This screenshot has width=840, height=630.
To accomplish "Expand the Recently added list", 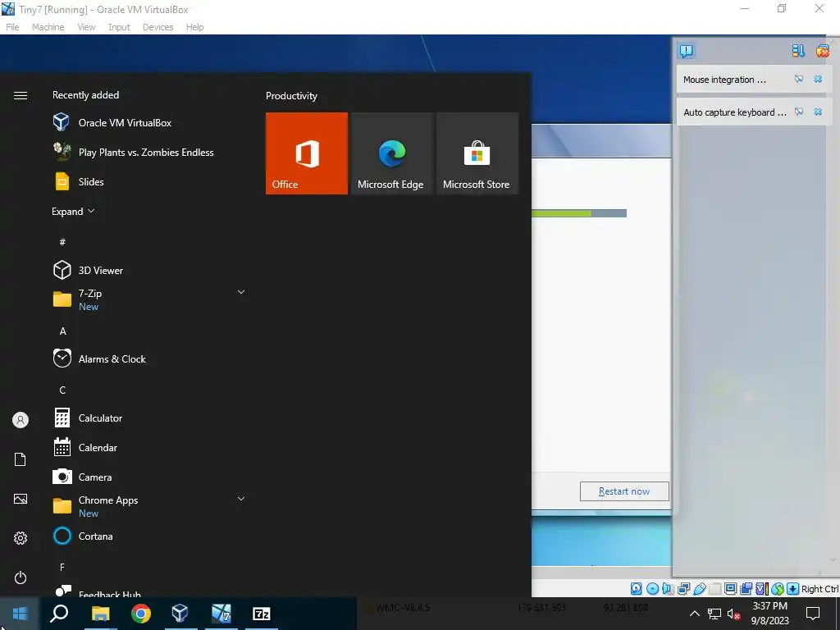I will [73, 211].
